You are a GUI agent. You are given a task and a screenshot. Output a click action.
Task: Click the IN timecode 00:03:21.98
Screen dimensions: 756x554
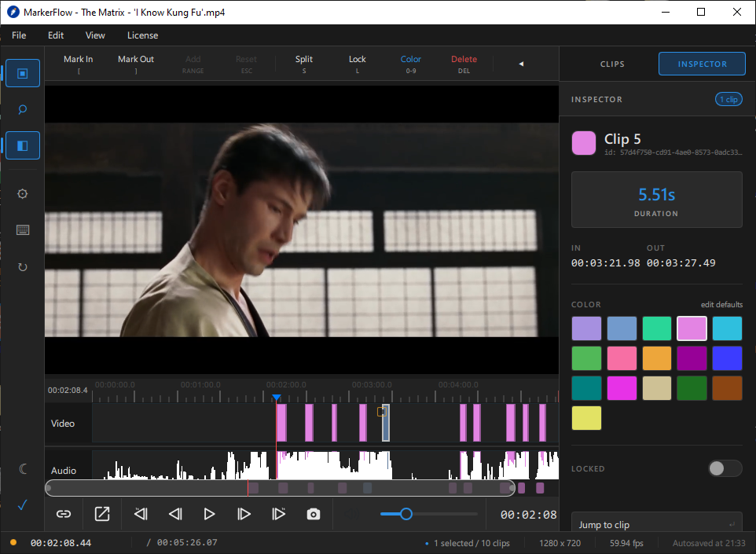(x=606, y=262)
